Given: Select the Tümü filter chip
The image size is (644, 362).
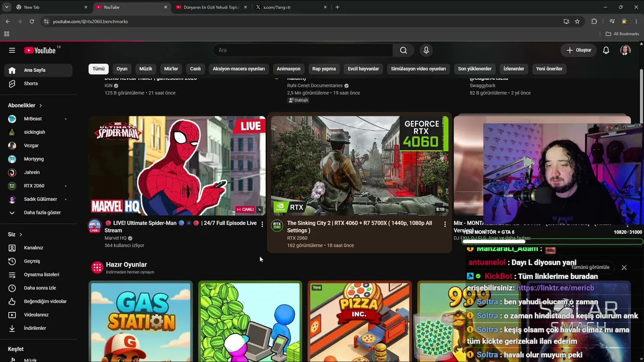Looking at the screenshot, I should (x=99, y=69).
